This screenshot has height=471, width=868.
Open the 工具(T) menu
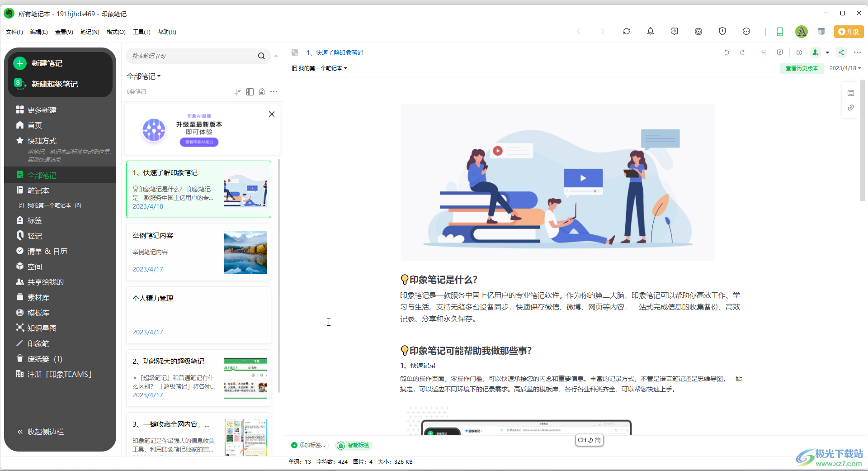point(142,32)
